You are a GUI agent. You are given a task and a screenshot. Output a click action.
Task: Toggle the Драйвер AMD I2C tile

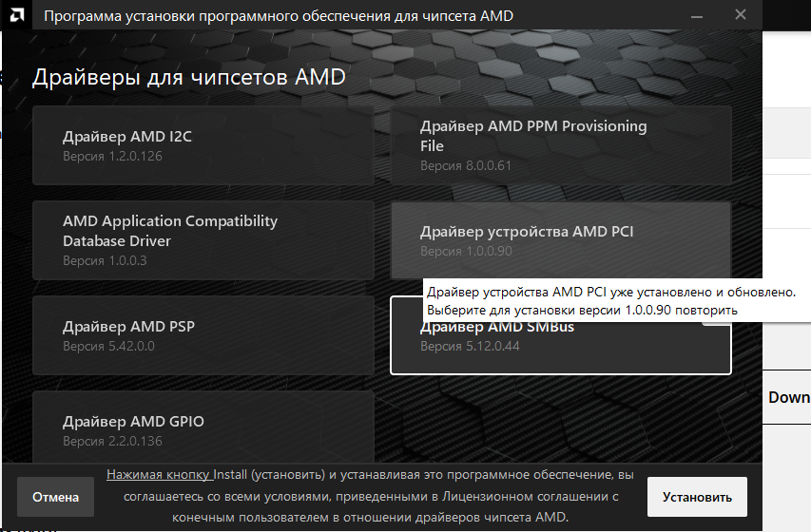pos(203,145)
